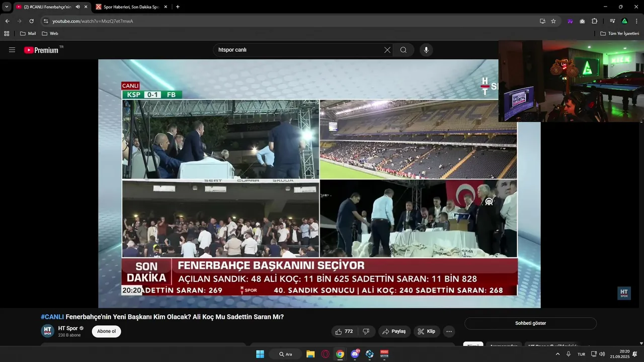Click the HT Spor channel avatar
The image size is (644, 362).
[47, 331]
